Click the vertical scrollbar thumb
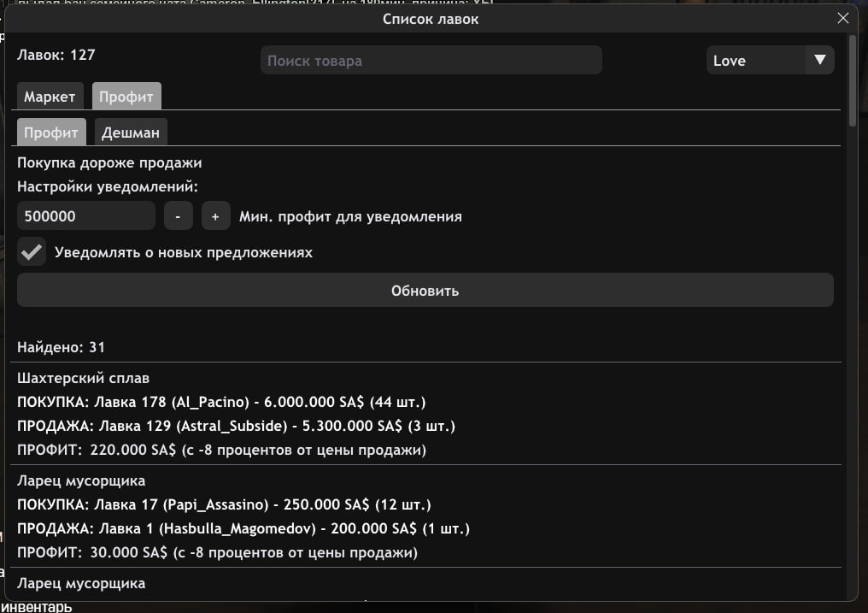868x613 pixels. click(853, 81)
